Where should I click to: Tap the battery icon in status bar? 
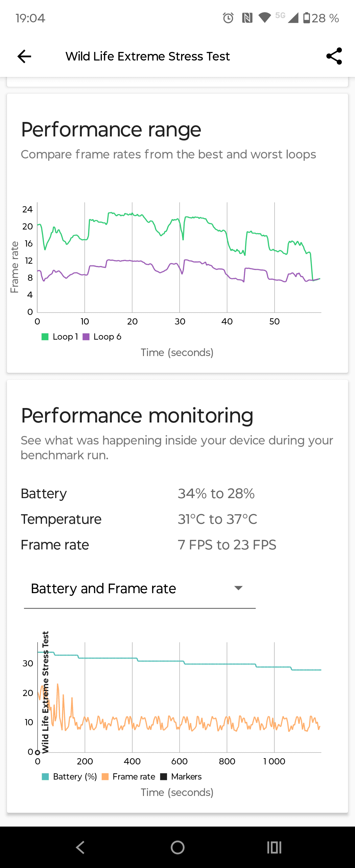[306, 18]
